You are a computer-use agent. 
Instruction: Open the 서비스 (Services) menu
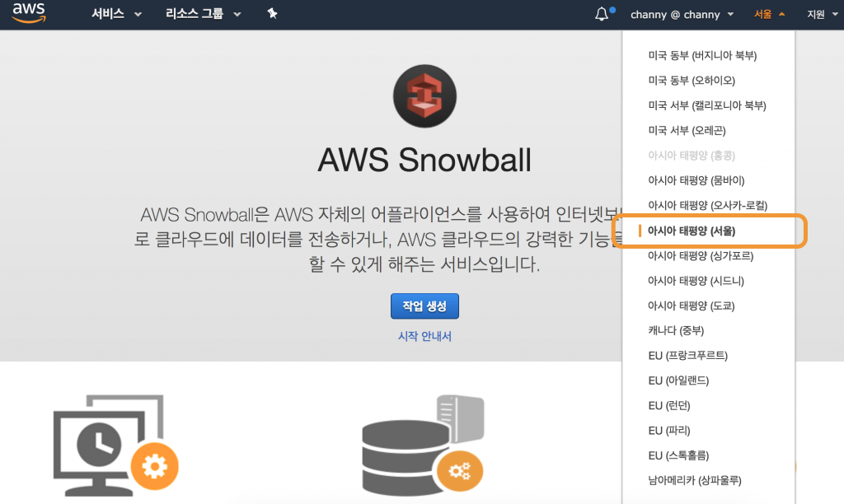click(x=116, y=14)
